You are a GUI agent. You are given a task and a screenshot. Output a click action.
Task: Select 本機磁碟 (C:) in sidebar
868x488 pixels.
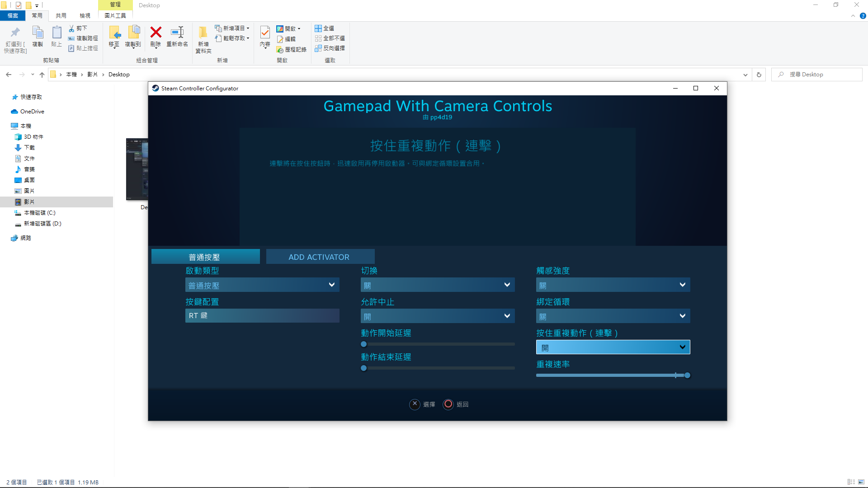pyautogui.click(x=39, y=213)
